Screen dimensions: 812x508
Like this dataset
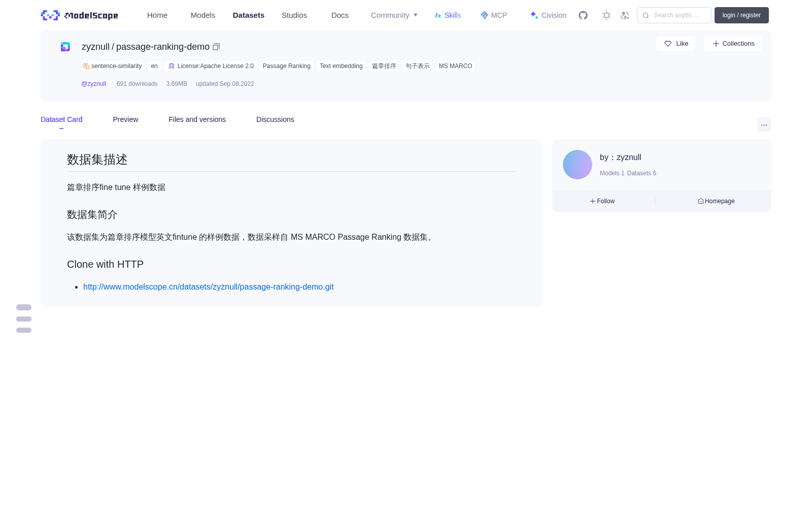click(675, 44)
